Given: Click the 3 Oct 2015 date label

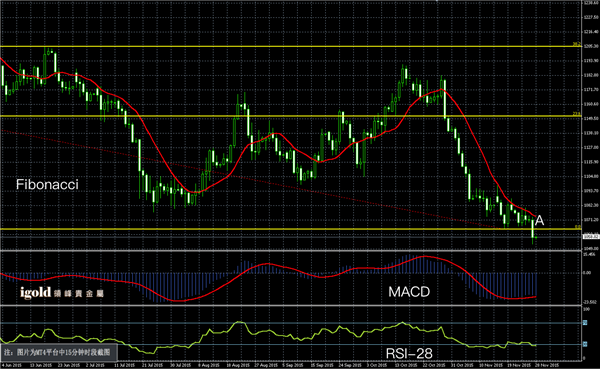Looking at the screenshot, I should click(x=377, y=365).
